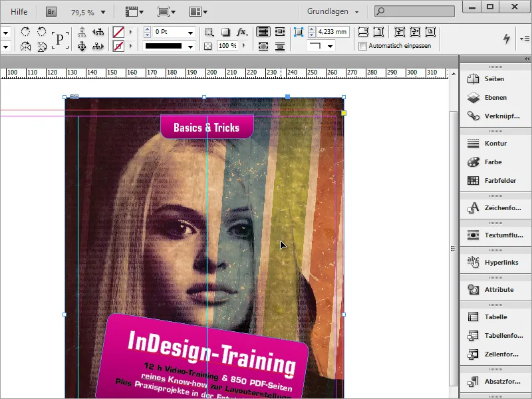Rotate 90° counter-clockwise icon
This screenshot has width=532, height=399.
(42, 32)
